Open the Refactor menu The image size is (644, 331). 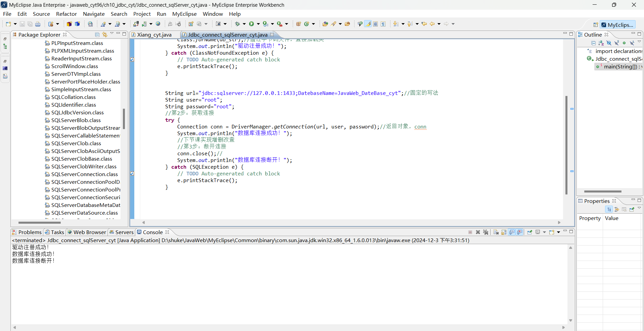coord(66,14)
